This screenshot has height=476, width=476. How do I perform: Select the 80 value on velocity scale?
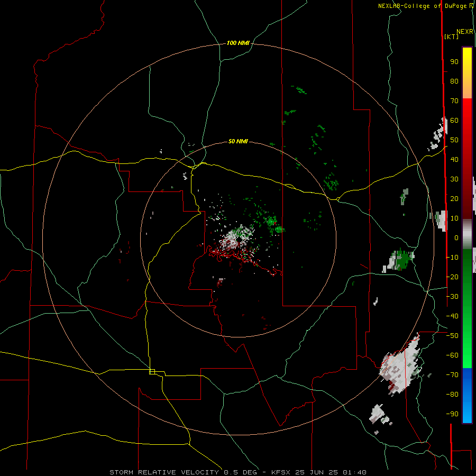(454, 81)
